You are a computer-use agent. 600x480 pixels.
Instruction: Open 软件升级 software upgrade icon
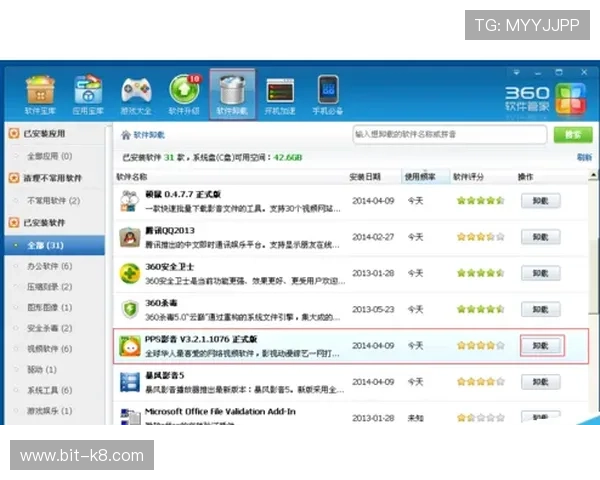[x=183, y=93]
